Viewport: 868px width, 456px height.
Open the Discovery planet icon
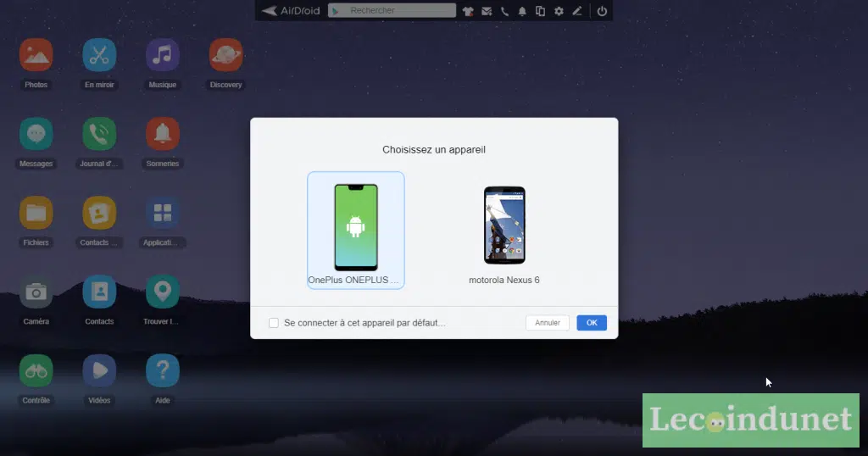click(x=225, y=55)
